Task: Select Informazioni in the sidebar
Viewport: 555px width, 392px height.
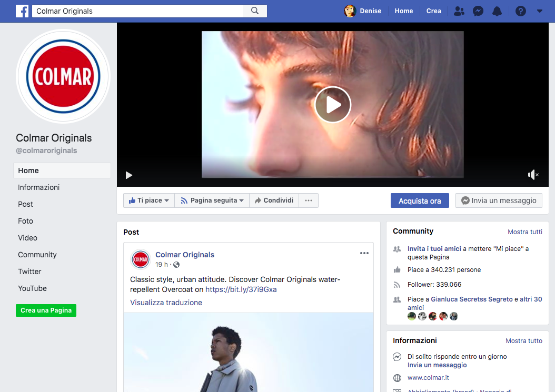Action: (x=39, y=187)
